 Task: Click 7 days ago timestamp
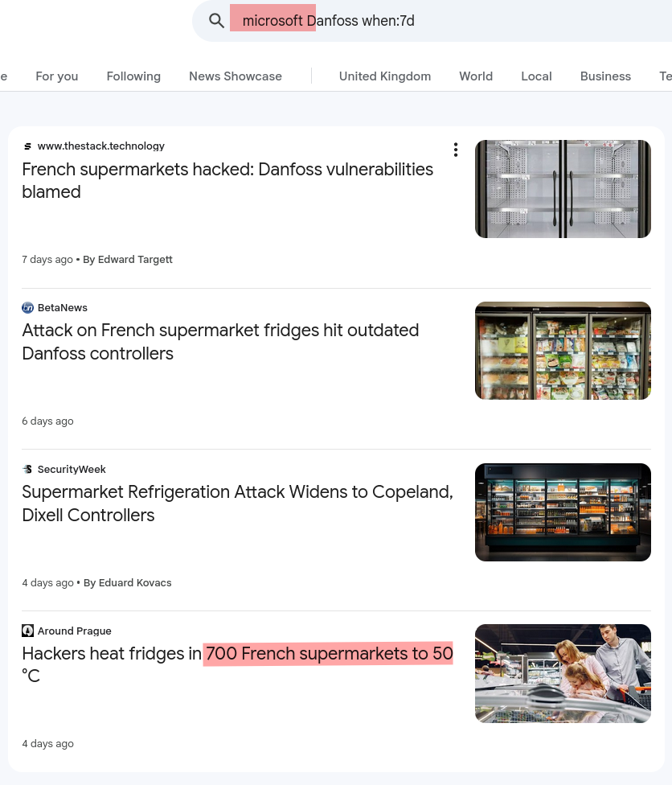click(x=47, y=259)
